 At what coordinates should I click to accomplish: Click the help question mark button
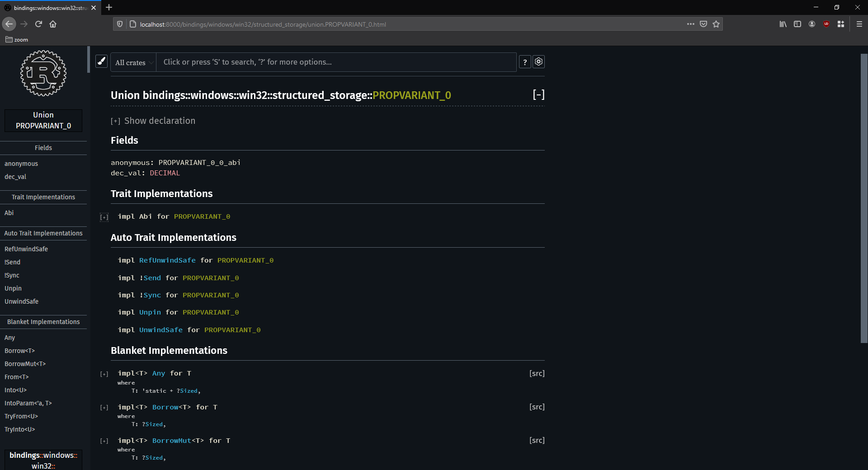click(x=525, y=62)
